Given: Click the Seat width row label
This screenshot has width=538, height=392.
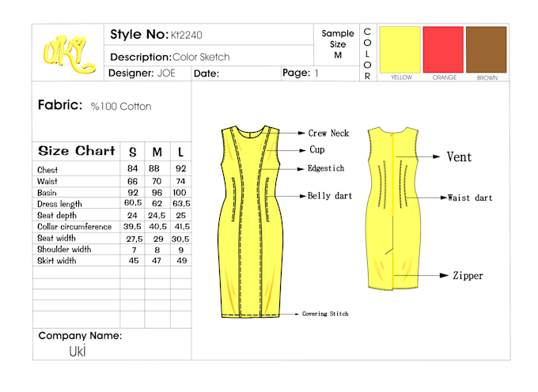Looking at the screenshot, I should (x=56, y=238).
